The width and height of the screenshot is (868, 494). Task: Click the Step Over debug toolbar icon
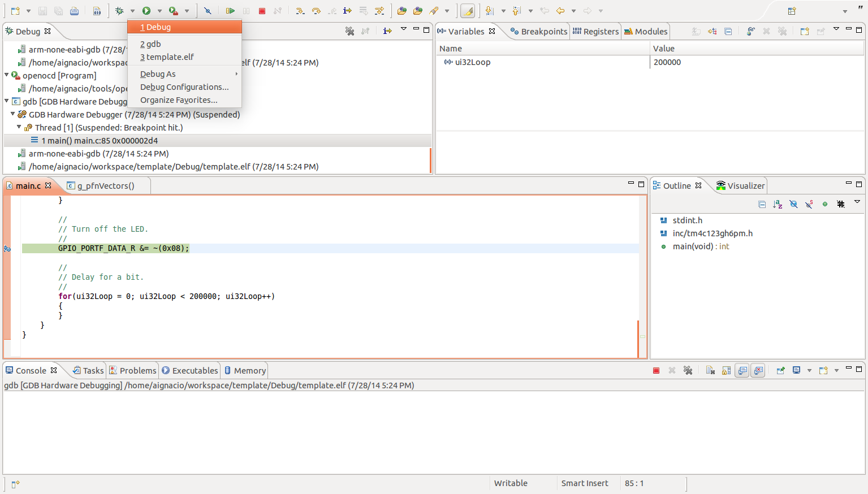(317, 10)
